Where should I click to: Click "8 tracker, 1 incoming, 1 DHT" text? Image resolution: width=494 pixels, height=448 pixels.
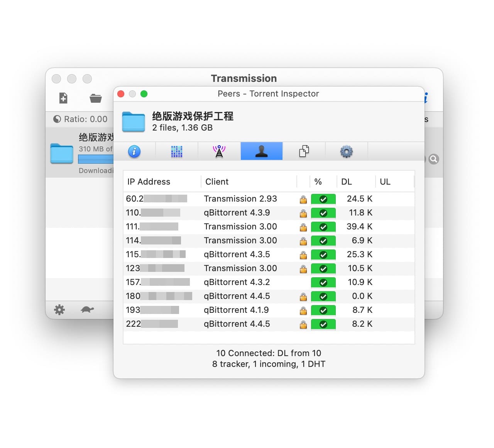point(269,364)
